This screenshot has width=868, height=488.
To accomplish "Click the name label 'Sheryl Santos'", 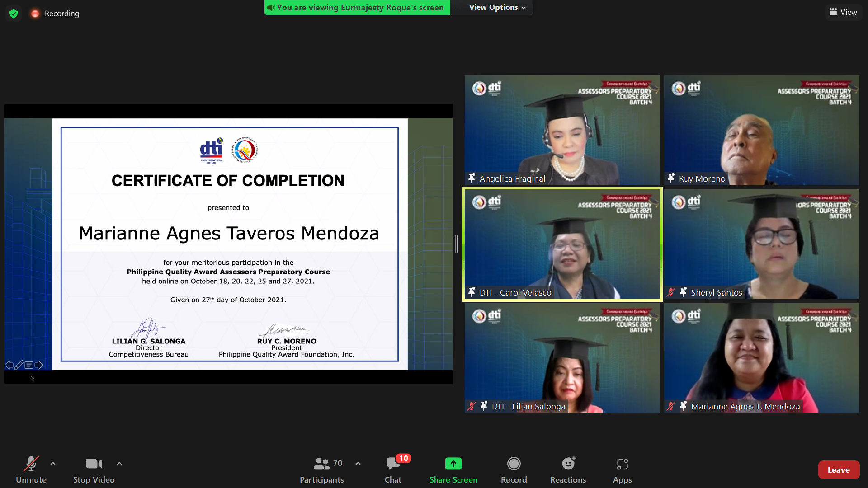I will 717,293.
